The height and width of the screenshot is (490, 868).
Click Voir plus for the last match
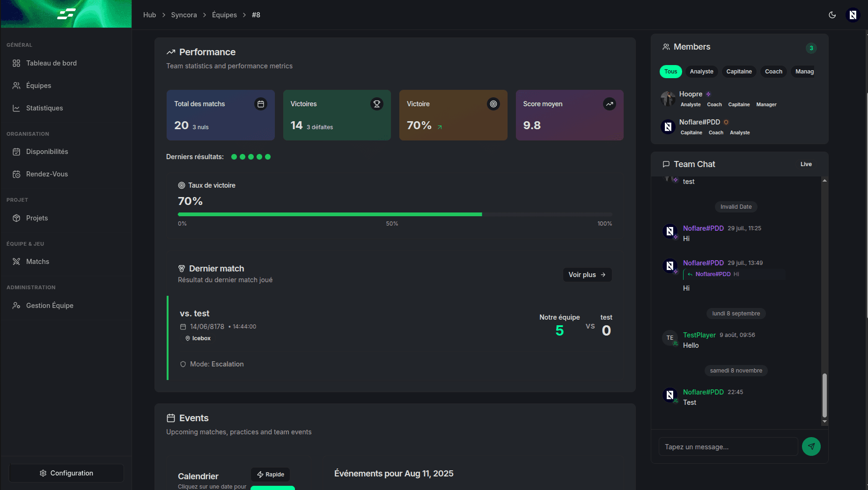tap(587, 275)
